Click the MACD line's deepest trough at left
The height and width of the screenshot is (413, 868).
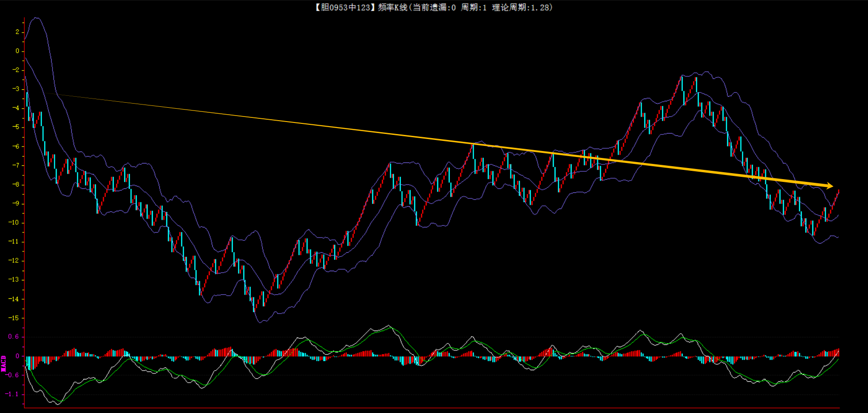pyautogui.click(x=57, y=404)
